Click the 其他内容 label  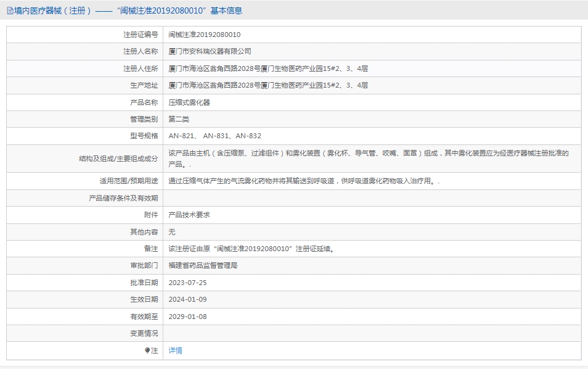144,232
